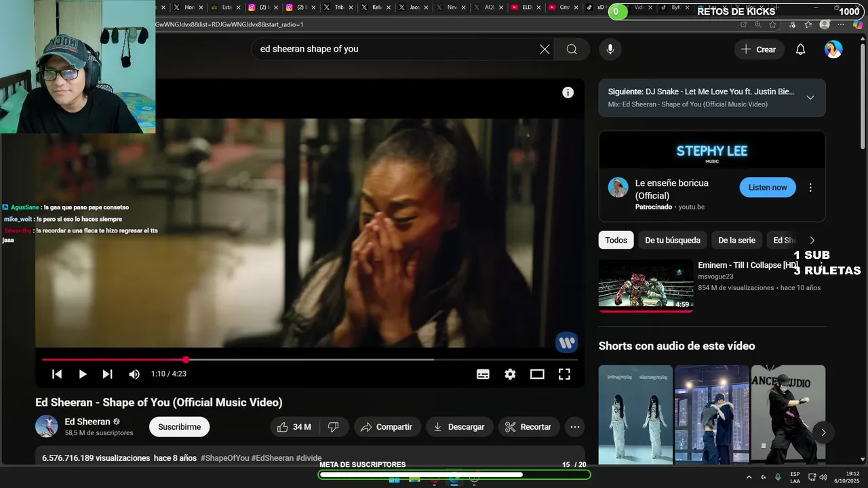Viewport: 868px width, 488px height.
Task: Show hidden system tray icons chevron
Action: click(x=749, y=477)
